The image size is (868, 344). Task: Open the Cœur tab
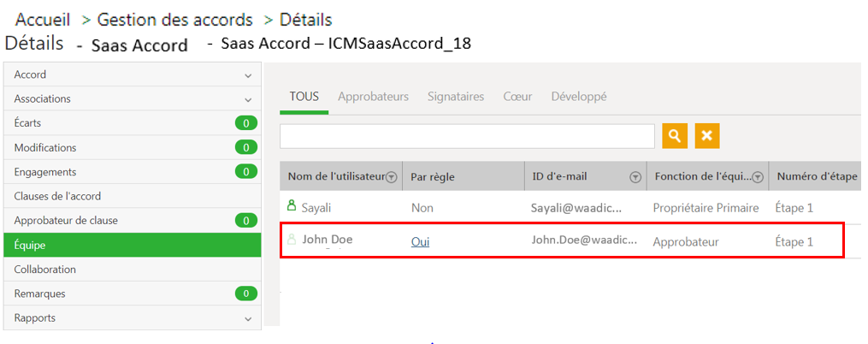click(x=517, y=97)
